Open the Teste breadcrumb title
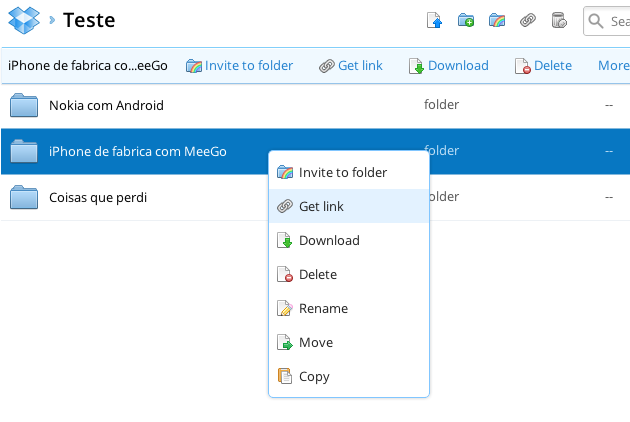This screenshot has width=630, height=422. (x=89, y=20)
